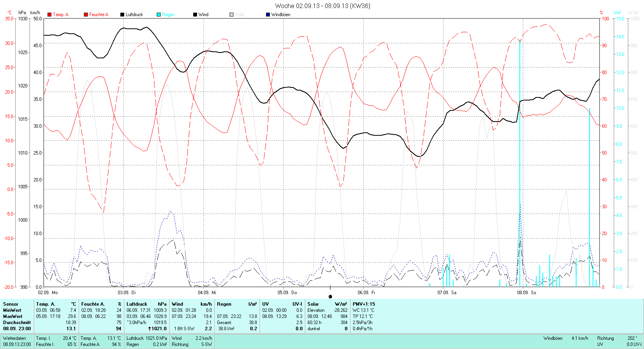
Task: Click average temperature value '18.39'
Action: tap(71, 323)
